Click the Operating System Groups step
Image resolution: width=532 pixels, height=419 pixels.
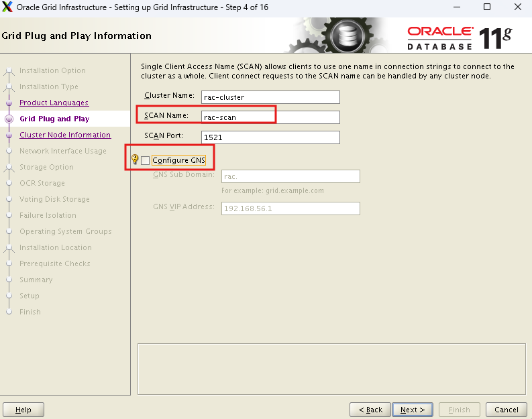[x=66, y=231]
